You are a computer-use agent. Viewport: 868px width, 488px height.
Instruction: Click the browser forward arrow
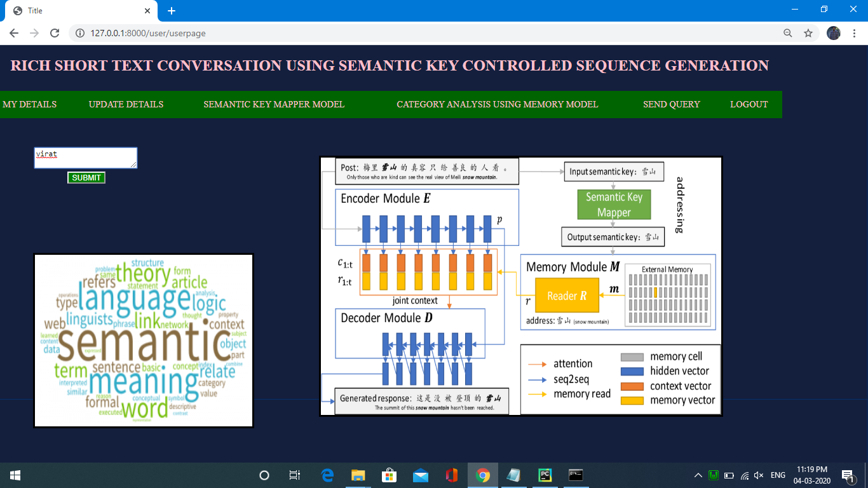[34, 33]
